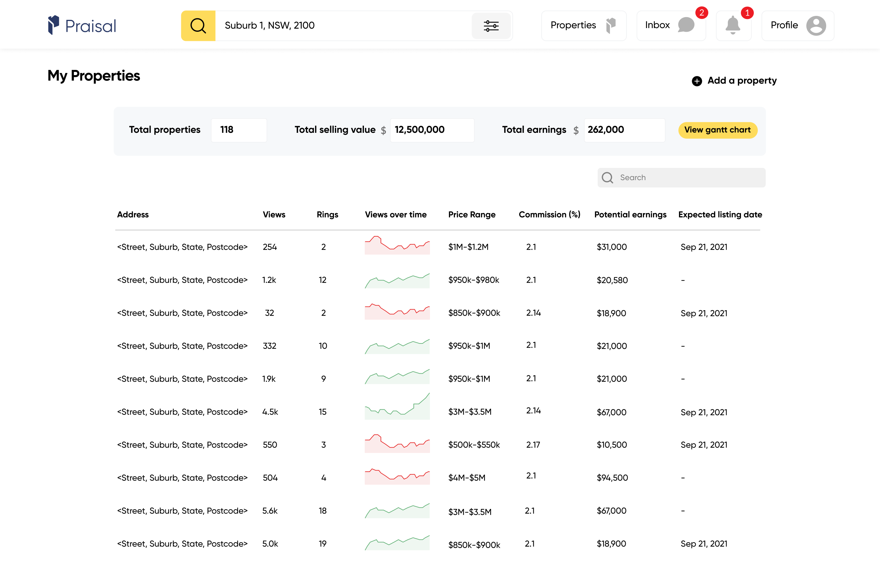
Task: Open the search filter sliders icon
Action: (491, 26)
